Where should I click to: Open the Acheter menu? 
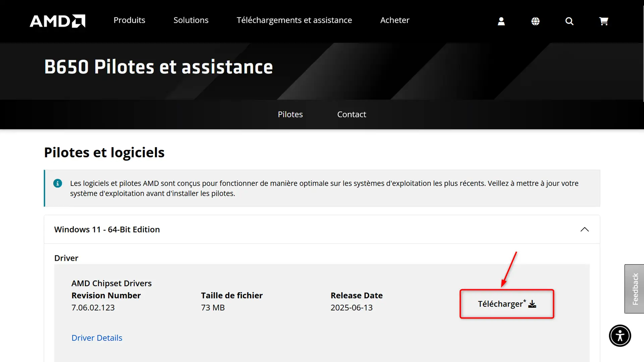click(x=395, y=20)
